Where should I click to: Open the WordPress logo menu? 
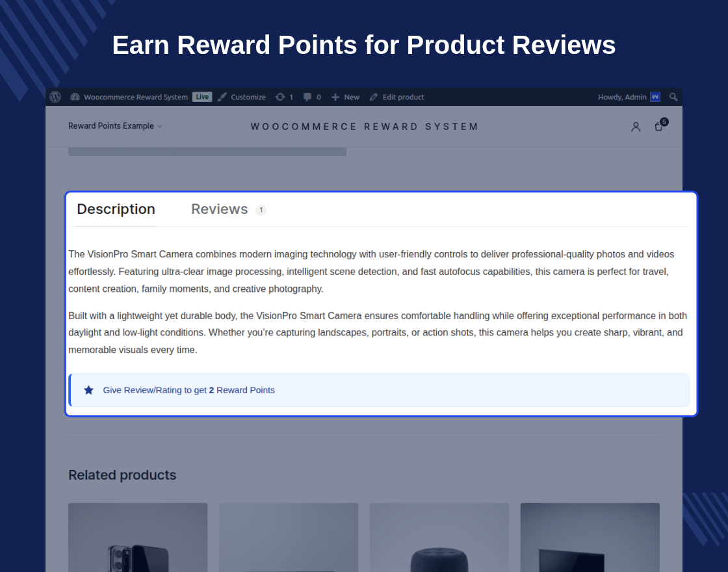point(55,97)
